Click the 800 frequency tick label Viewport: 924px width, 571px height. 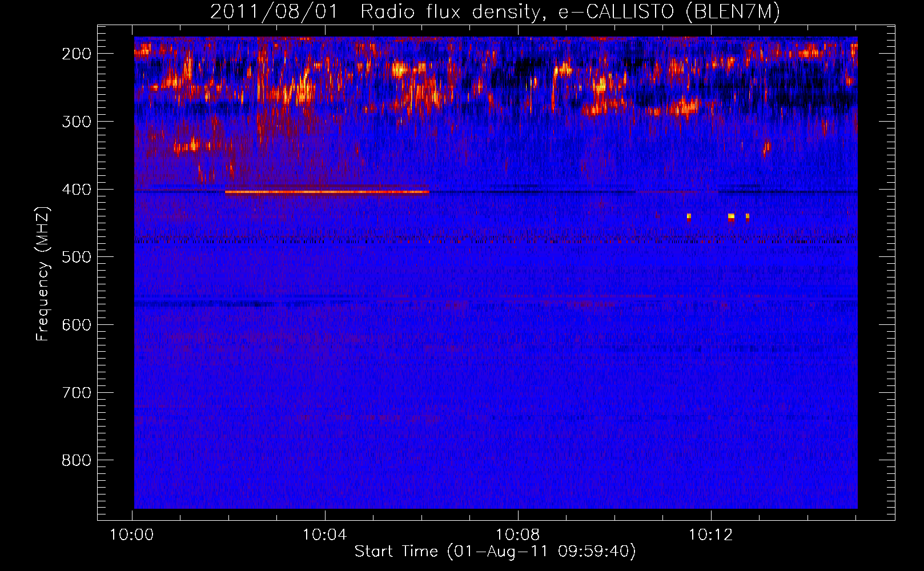click(x=77, y=460)
